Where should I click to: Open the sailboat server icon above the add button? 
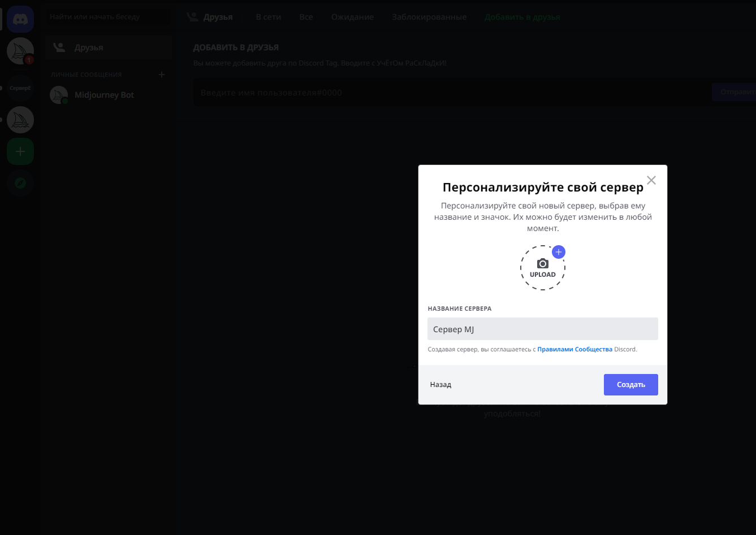click(x=20, y=120)
